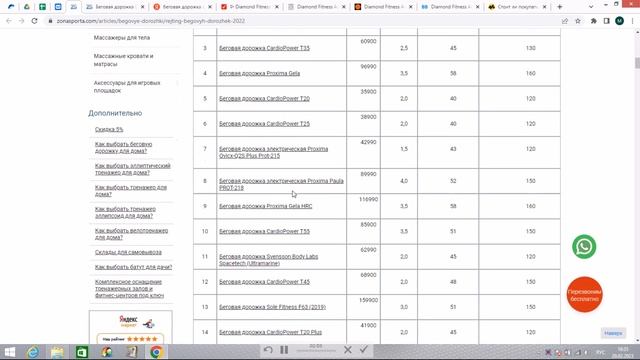Reload the zonasporta page
The width and height of the screenshot is (640, 360).
click(34, 21)
